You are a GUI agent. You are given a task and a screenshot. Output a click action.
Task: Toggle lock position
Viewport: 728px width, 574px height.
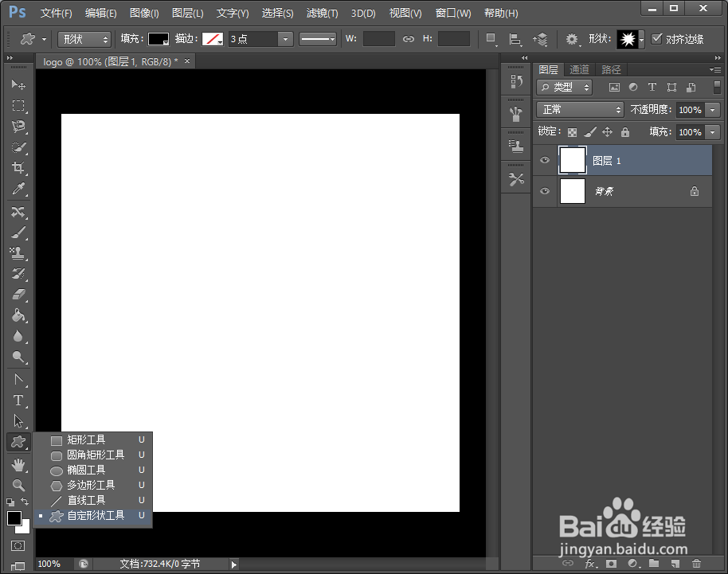coord(607,132)
